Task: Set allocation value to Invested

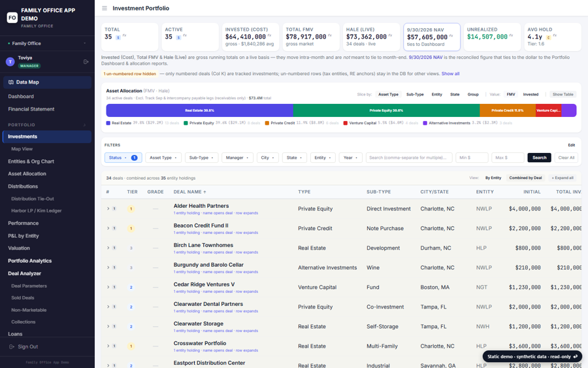Action: [x=531, y=95]
